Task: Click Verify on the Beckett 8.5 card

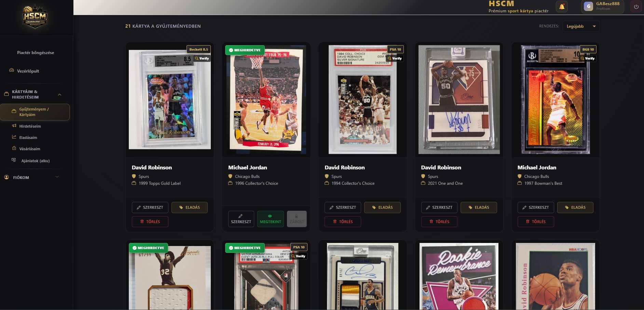Action: coord(202,59)
